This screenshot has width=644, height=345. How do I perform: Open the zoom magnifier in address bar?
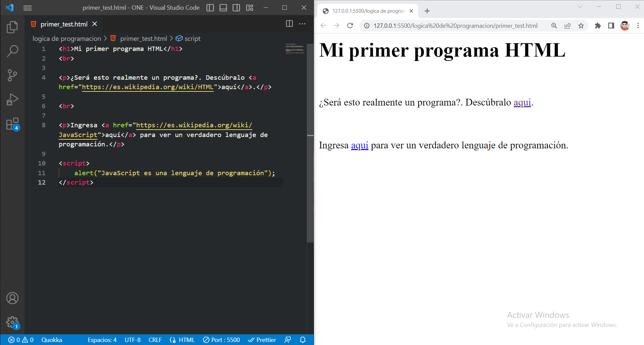pyautogui.click(x=554, y=26)
